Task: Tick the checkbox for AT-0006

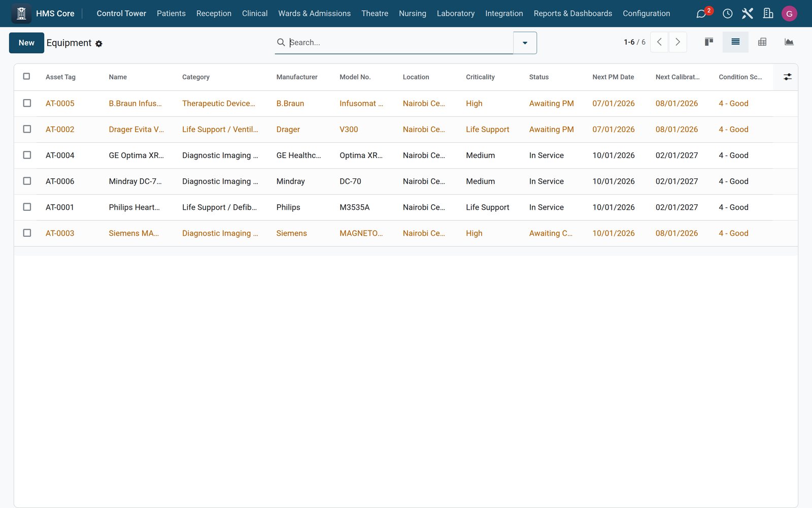Action: [x=27, y=181]
